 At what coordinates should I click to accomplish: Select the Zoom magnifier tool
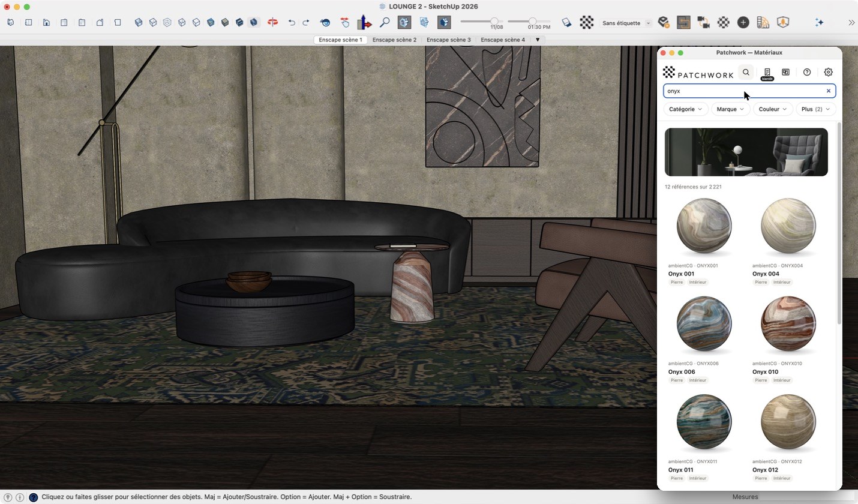pyautogui.click(x=385, y=22)
